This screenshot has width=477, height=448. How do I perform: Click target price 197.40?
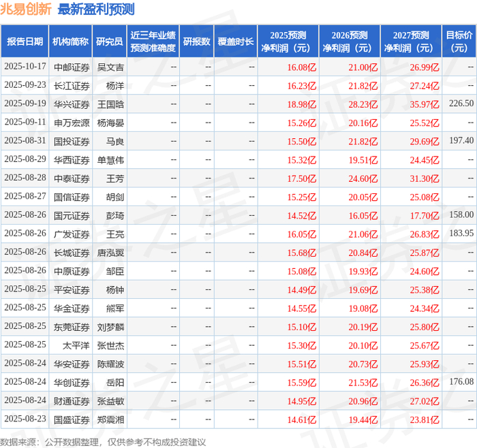(461, 140)
